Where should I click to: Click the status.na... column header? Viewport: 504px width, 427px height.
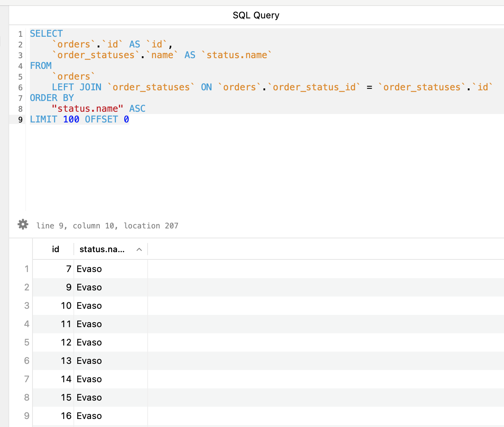[x=102, y=249]
